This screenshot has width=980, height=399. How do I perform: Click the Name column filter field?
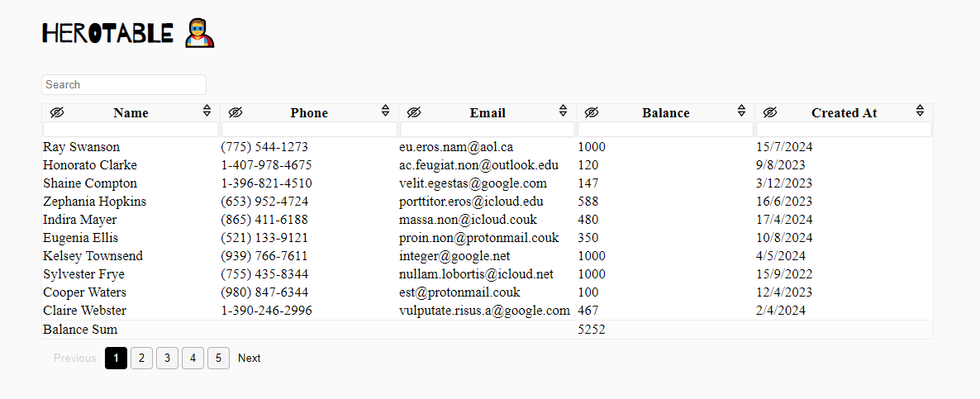click(x=131, y=129)
